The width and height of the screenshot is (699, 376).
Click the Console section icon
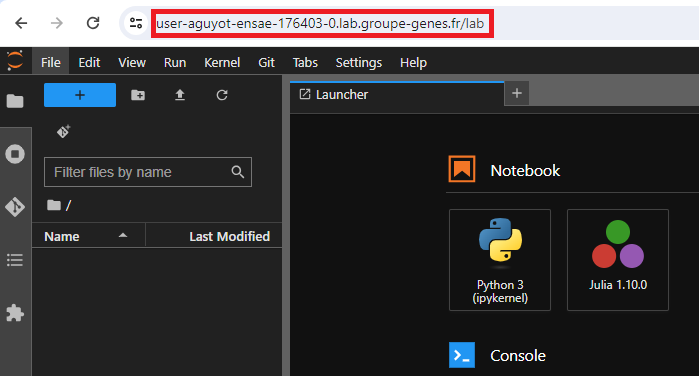462,355
